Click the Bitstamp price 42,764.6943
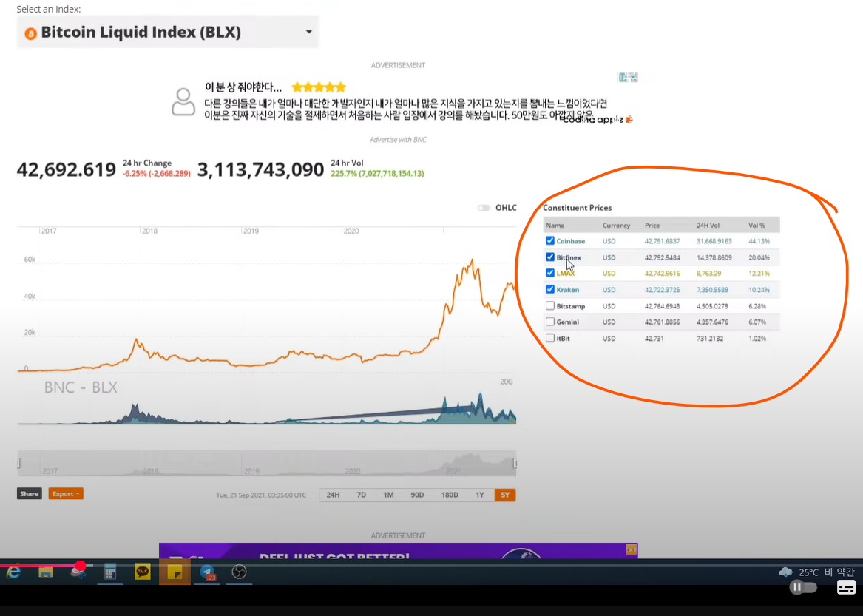The image size is (863, 616). pyautogui.click(x=662, y=306)
